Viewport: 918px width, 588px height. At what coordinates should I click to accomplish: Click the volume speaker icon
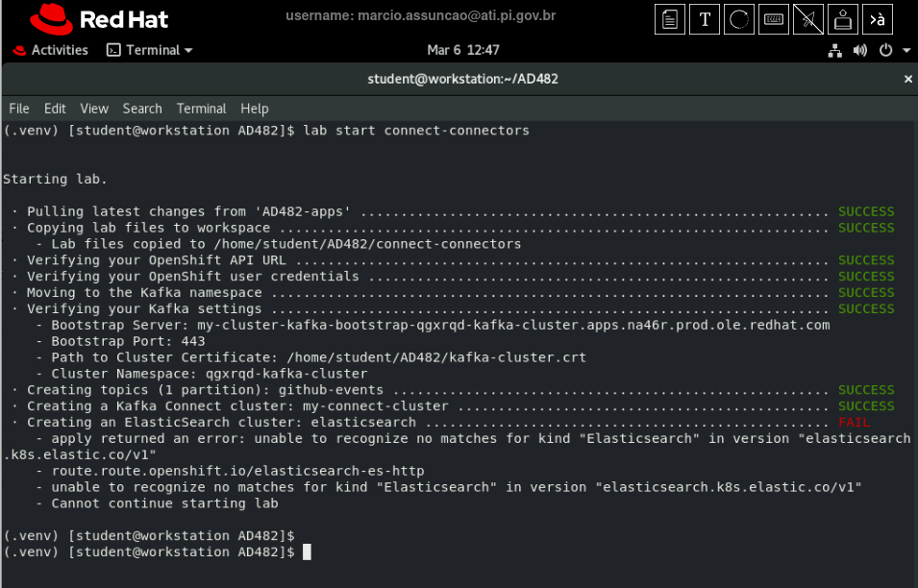859,50
